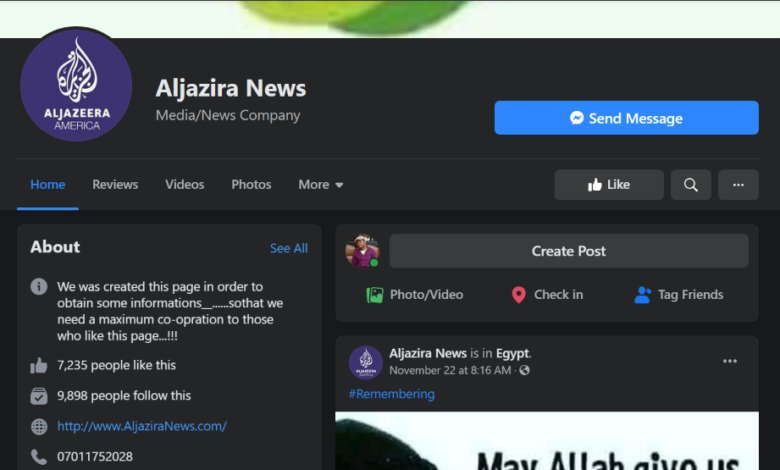Click the post's Aljazira News avatar
Screen dimensions: 780x470
[366, 363]
